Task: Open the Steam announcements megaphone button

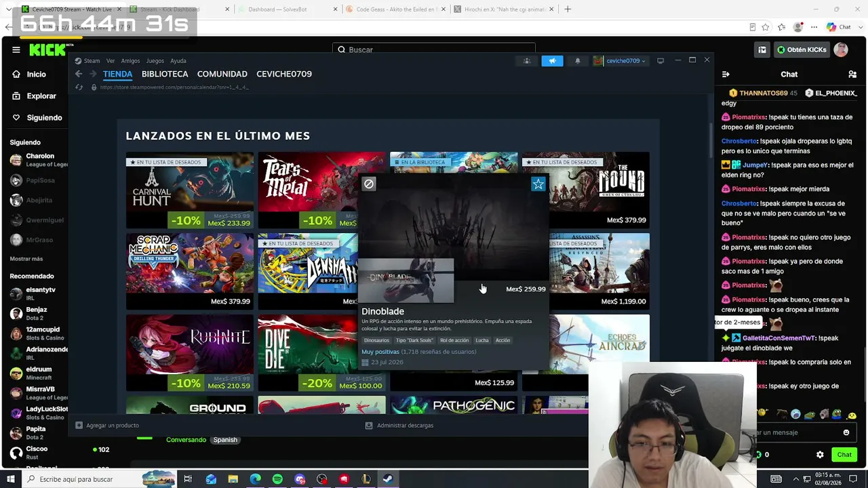Action: (x=552, y=61)
